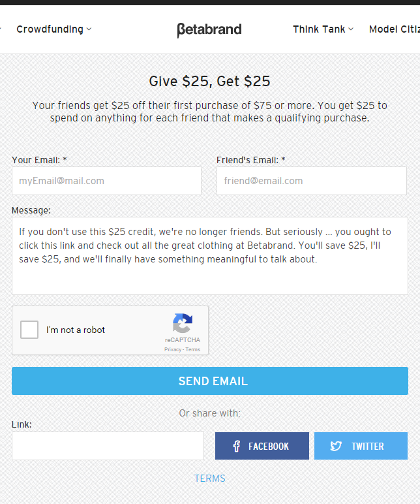Click inside the Message text area
The width and height of the screenshot is (420, 504).
(x=209, y=256)
